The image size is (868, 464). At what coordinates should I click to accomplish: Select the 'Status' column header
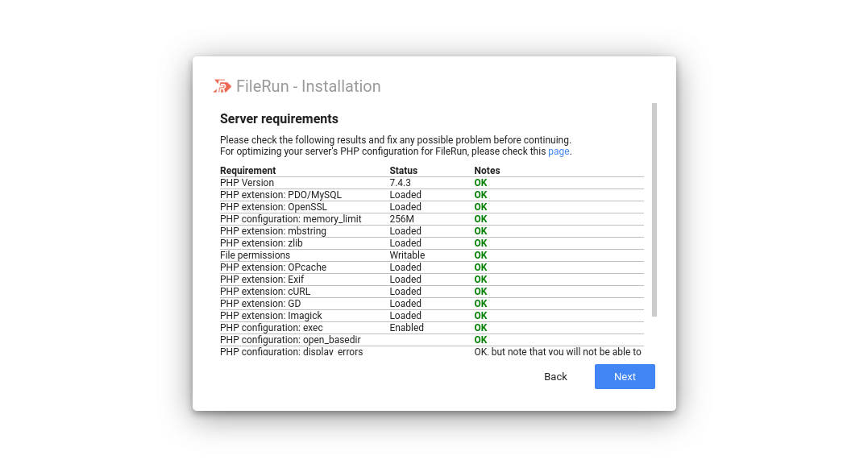pos(404,171)
